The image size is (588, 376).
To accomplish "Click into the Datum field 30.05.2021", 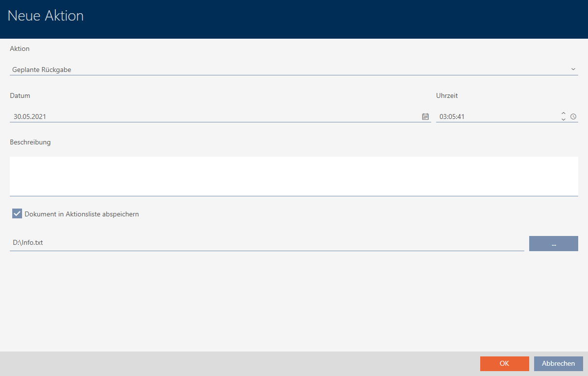I will click(211, 117).
